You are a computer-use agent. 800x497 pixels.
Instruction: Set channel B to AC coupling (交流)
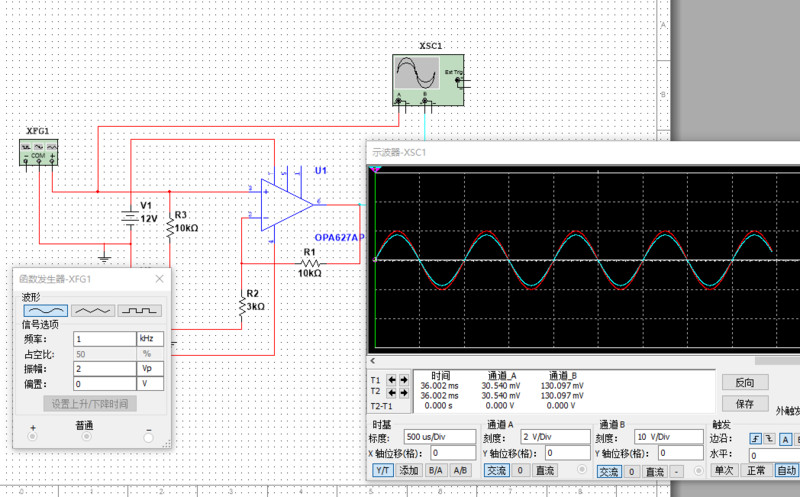click(609, 471)
